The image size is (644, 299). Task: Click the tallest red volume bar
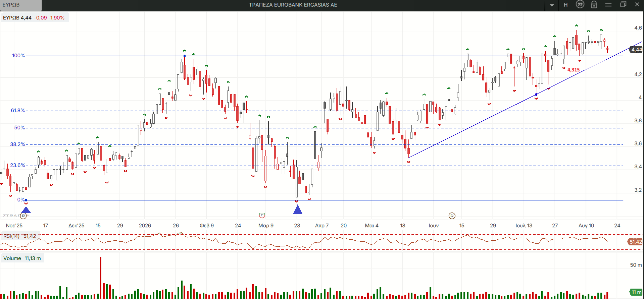click(x=100, y=278)
